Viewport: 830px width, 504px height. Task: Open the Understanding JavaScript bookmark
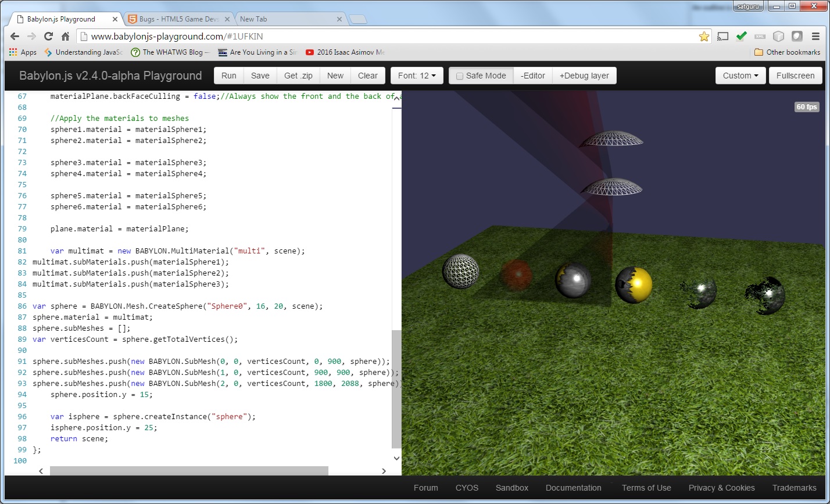pyautogui.click(x=84, y=52)
